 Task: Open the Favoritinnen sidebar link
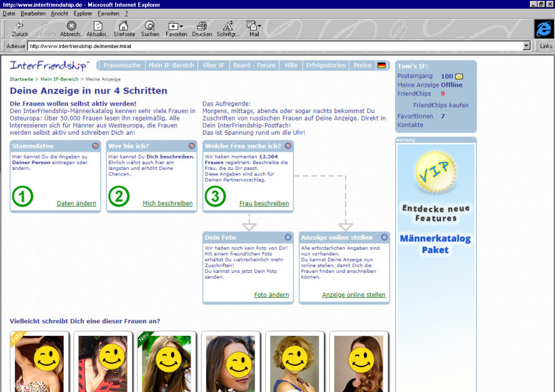click(415, 116)
